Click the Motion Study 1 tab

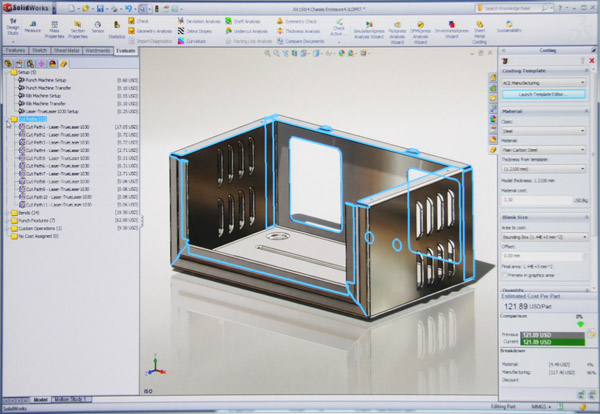(71, 399)
